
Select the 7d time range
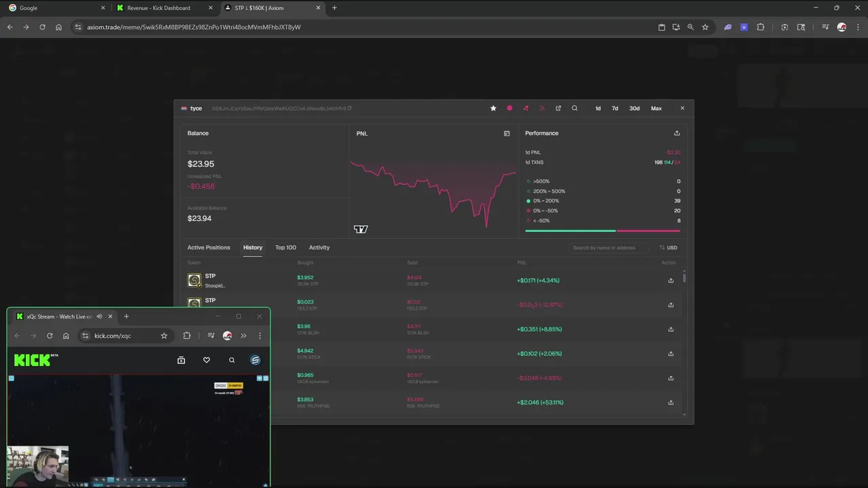pyautogui.click(x=615, y=108)
